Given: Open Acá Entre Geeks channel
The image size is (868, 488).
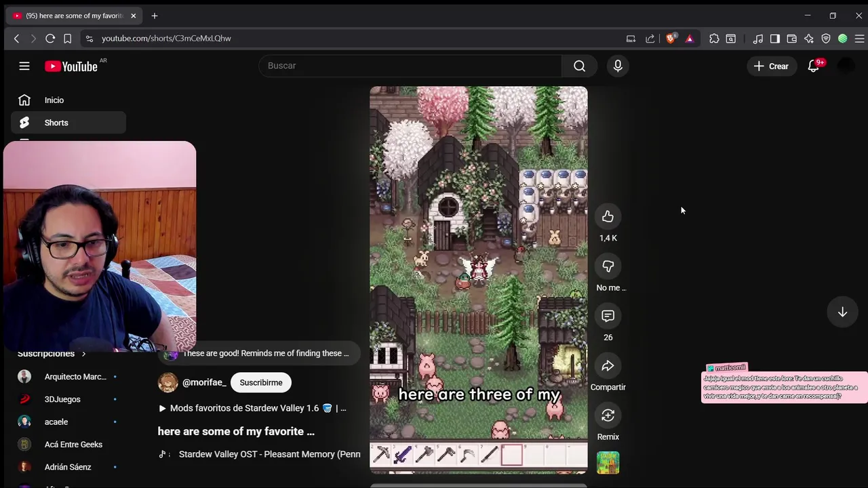Looking at the screenshot, I should pyautogui.click(x=68, y=445).
